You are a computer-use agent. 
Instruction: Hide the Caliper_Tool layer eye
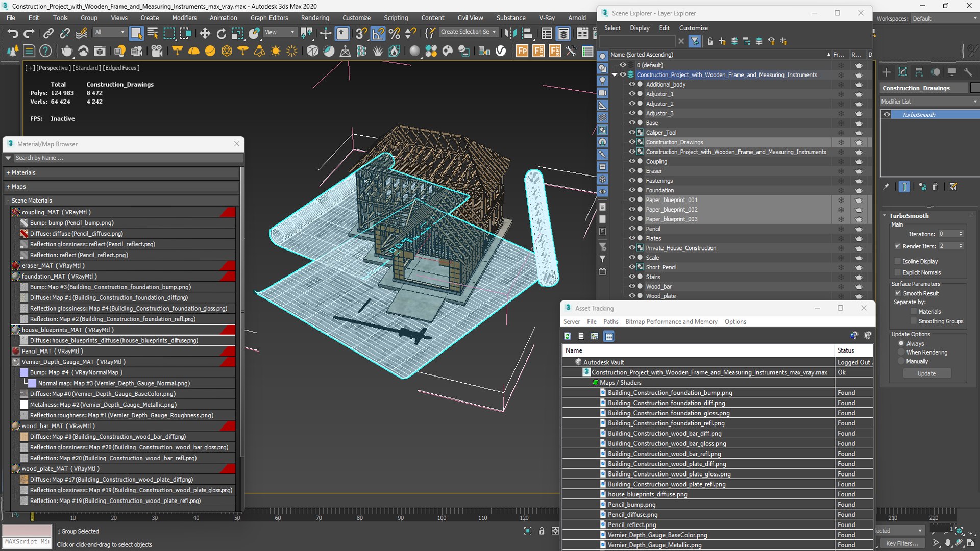click(632, 132)
